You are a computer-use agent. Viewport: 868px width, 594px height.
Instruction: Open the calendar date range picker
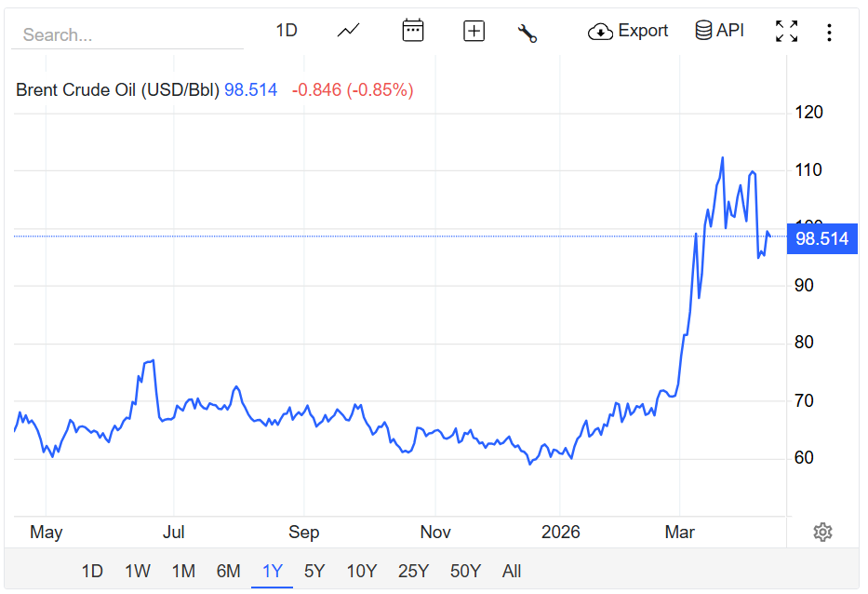(412, 31)
